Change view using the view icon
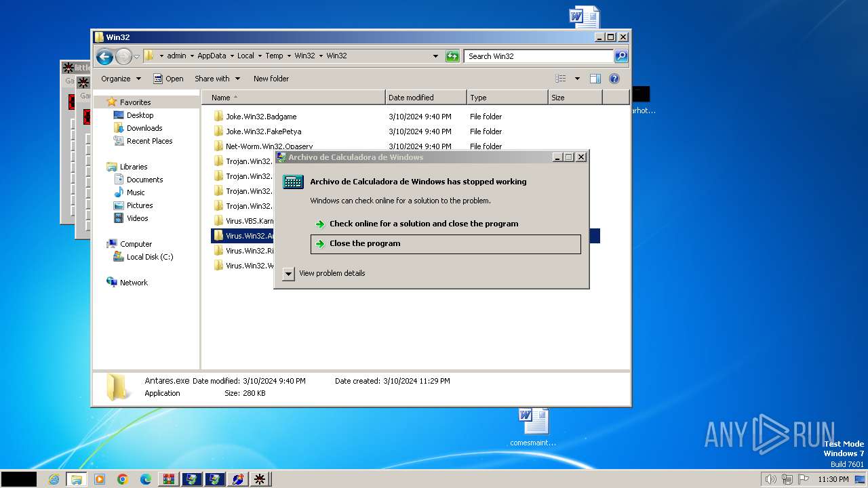 click(561, 79)
